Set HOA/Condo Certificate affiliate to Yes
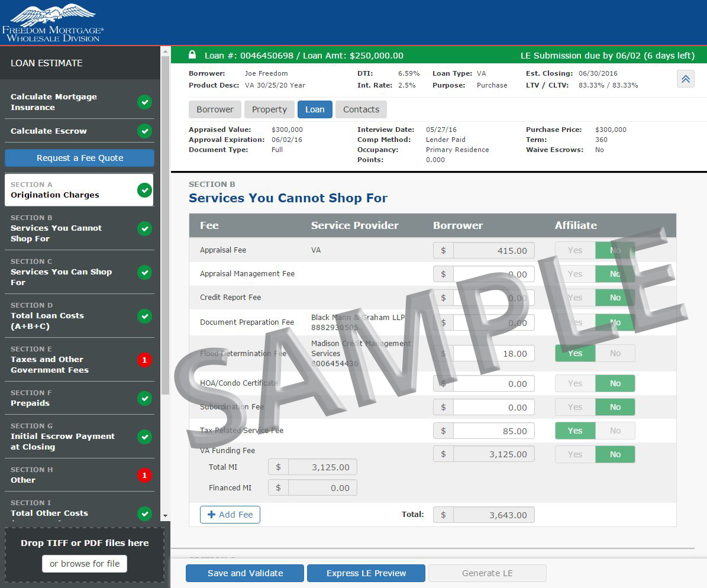 point(575,383)
